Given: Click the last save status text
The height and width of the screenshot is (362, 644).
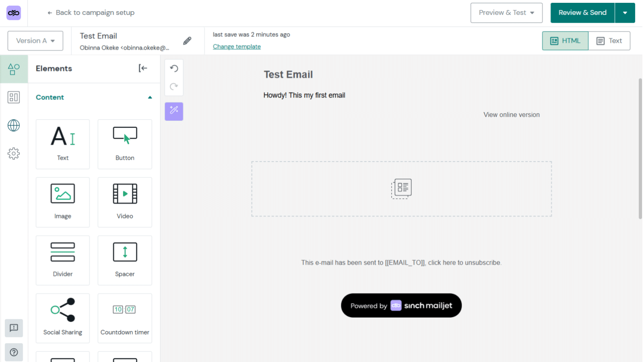Looking at the screenshot, I should pyautogui.click(x=252, y=35).
